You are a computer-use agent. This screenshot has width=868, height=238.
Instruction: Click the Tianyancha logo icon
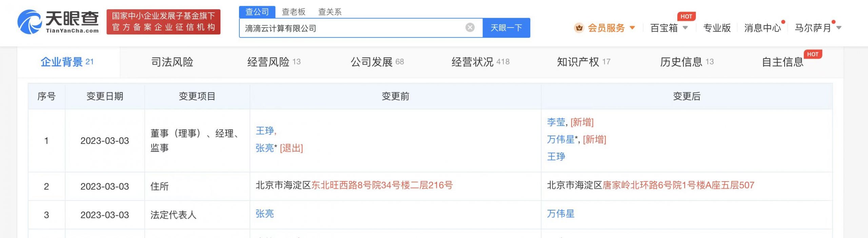(x=30, y=22)
